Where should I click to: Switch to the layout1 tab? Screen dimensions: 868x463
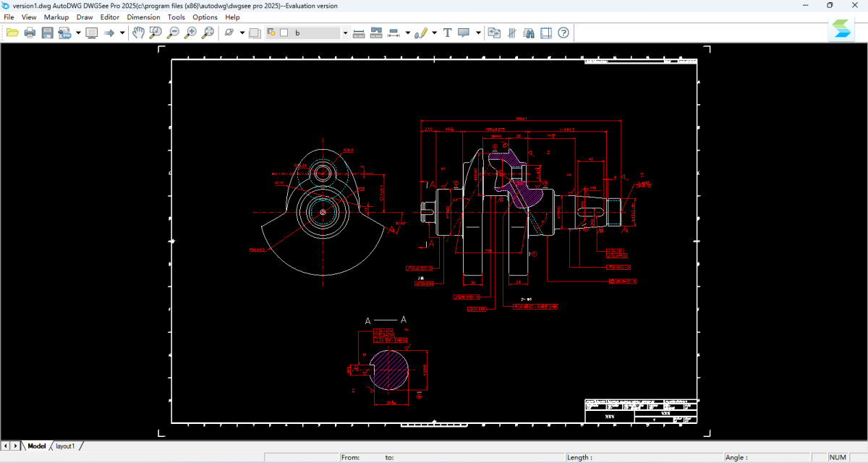click(65, 446)
